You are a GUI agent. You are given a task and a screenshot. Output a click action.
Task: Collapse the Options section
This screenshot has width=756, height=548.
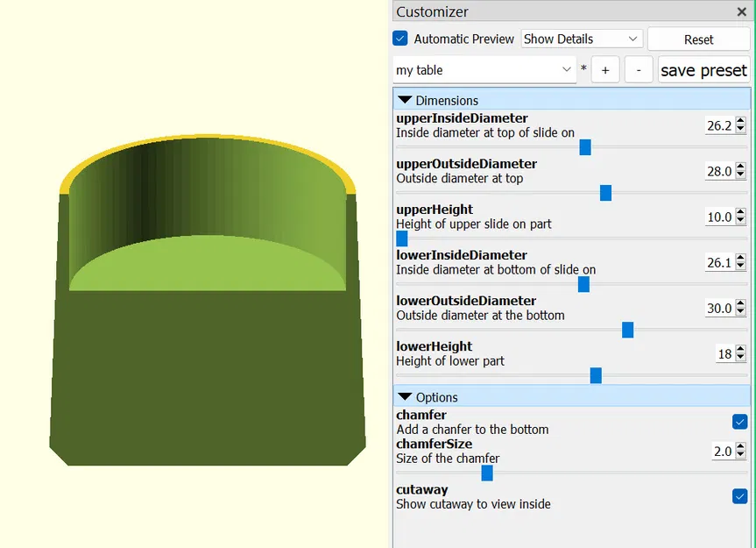click(405, 396)
